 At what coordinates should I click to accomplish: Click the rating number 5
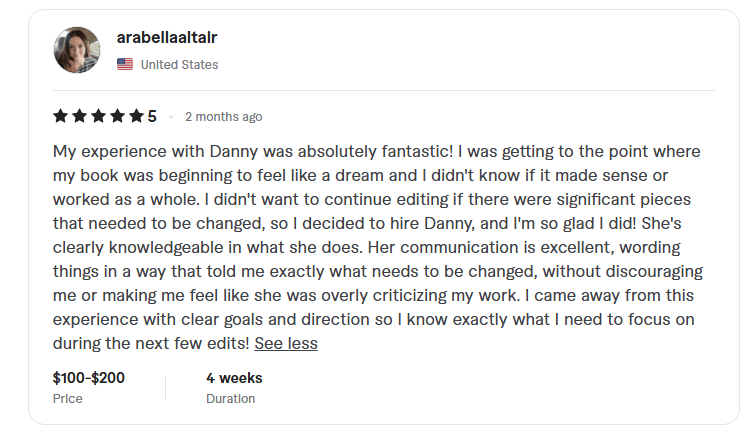click(x=152, y=117)
